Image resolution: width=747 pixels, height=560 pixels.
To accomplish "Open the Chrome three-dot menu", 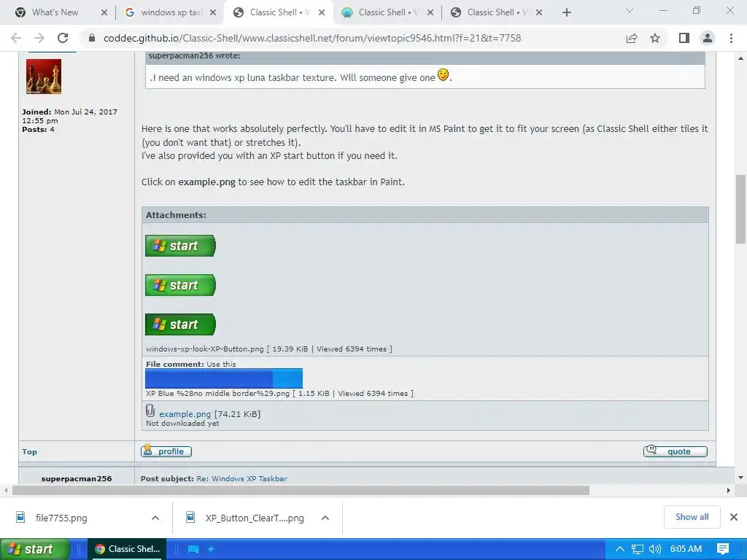I will pos(731,38).
